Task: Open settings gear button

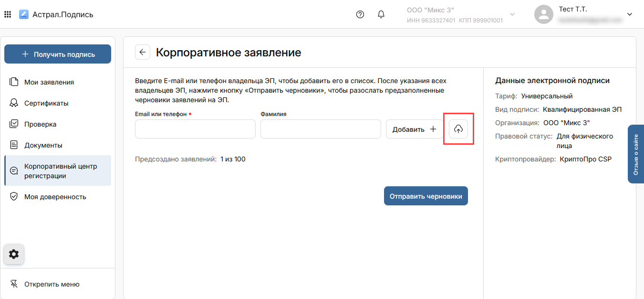Action: [14, 254]
